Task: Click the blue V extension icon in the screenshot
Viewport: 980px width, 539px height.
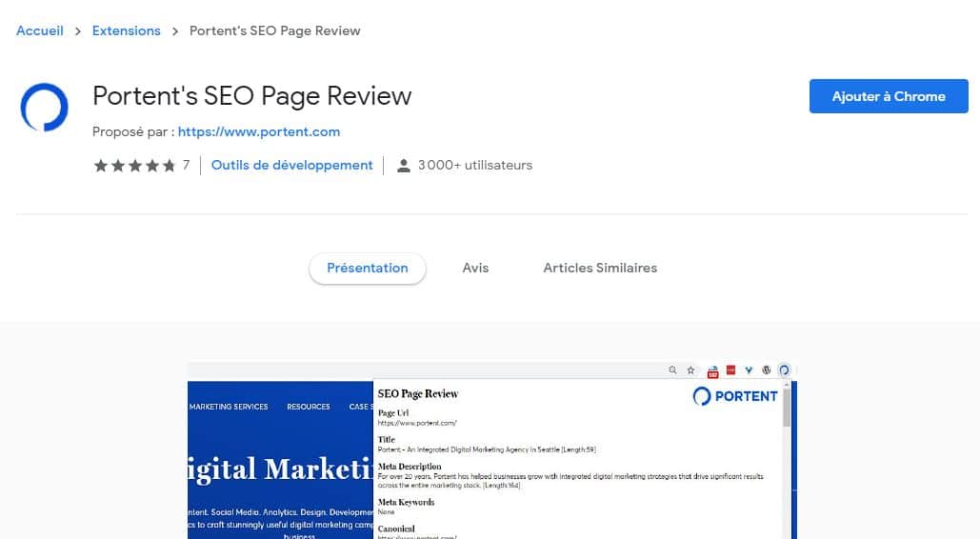Action: [x=749, y=370]
